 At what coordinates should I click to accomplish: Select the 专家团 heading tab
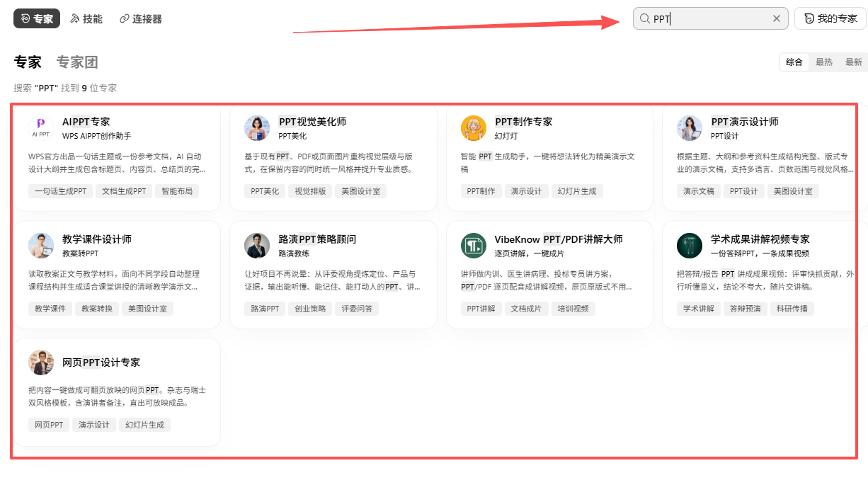(77, 62)
